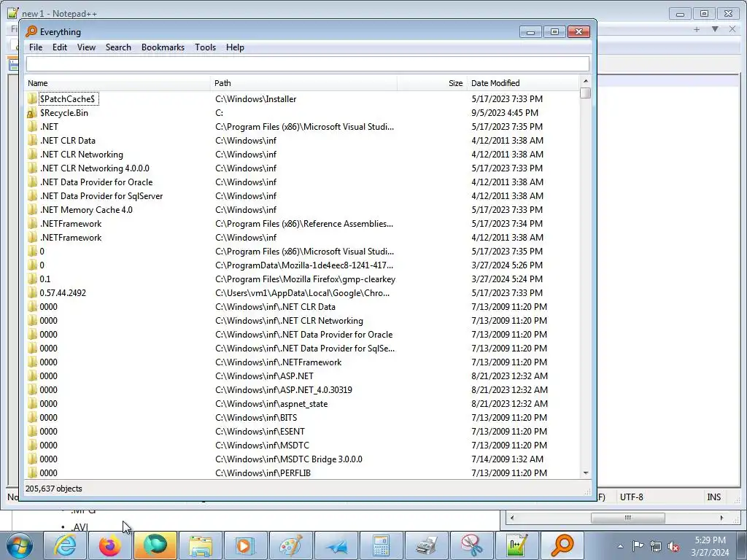Click INS mode in Notepad++ status bar

pos(713,497)
